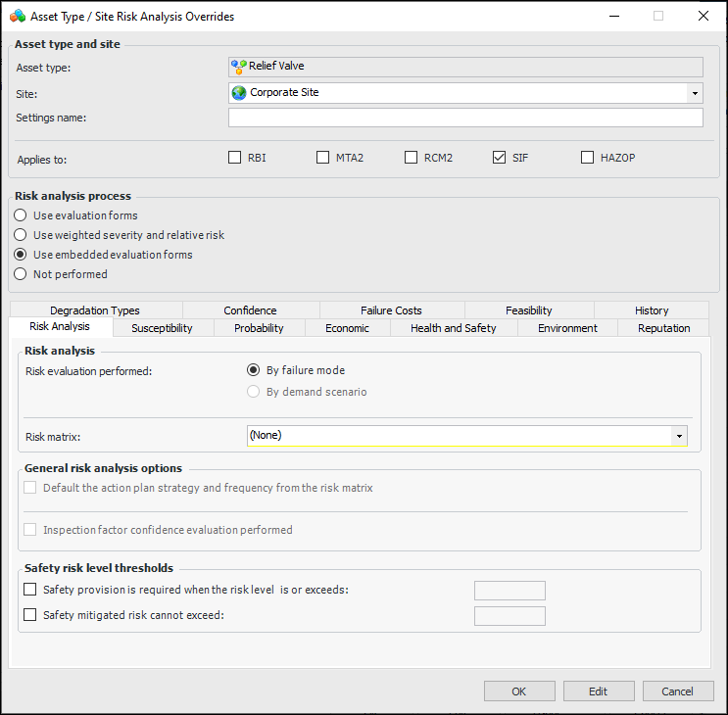This screenshot has height=715, width=728.
Task: Open the Health and Safety tab
Action: (x=453, y=328)
